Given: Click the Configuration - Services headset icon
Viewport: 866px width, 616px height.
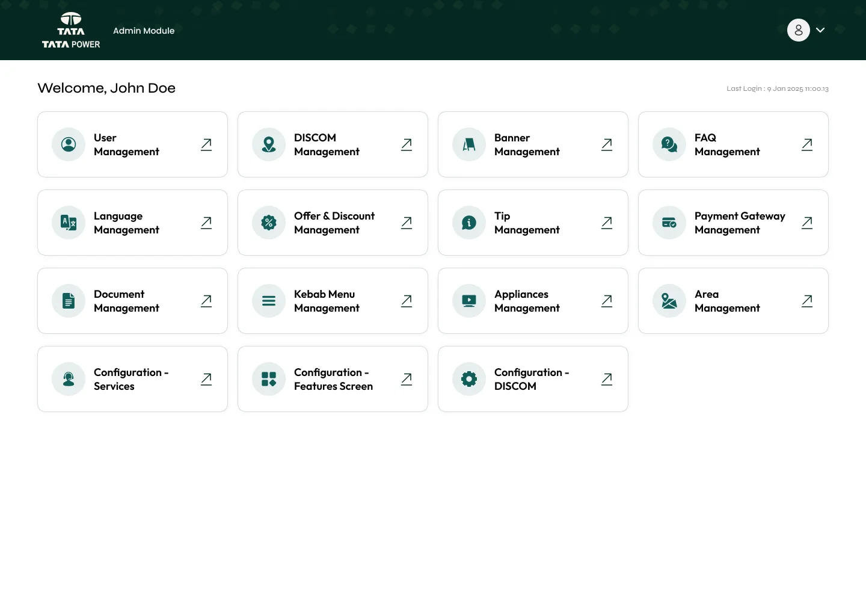Looking at the screenshot, I should coord(69,379).
